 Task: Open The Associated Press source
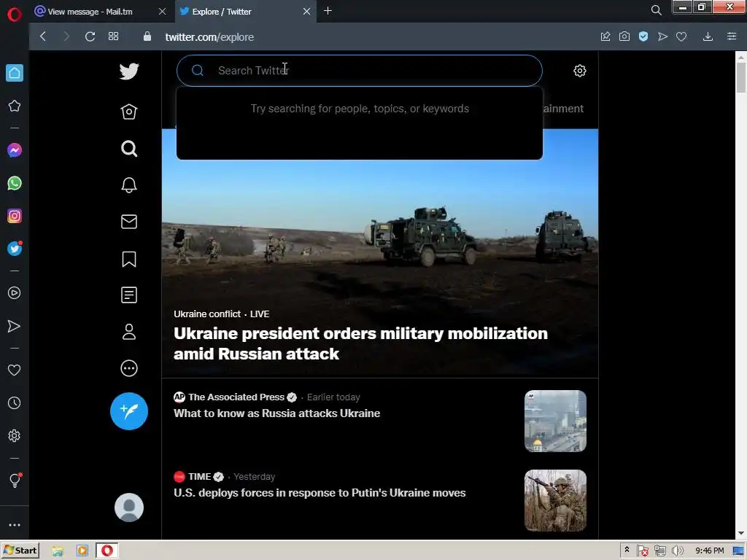point(236,397)
